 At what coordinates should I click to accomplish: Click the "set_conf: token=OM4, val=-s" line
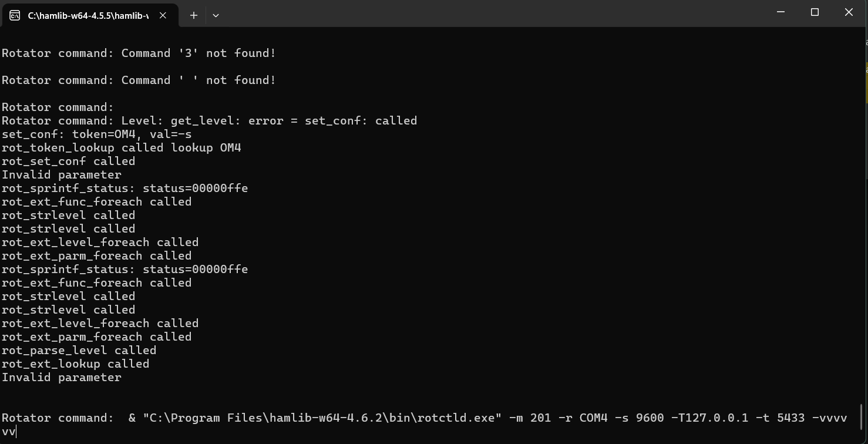[96, 134]
